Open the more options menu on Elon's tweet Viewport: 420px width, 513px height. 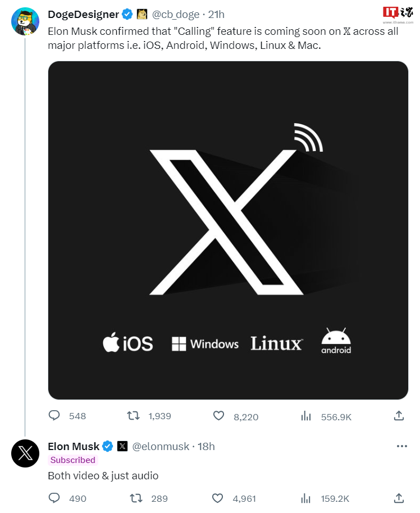coord(401,446)
